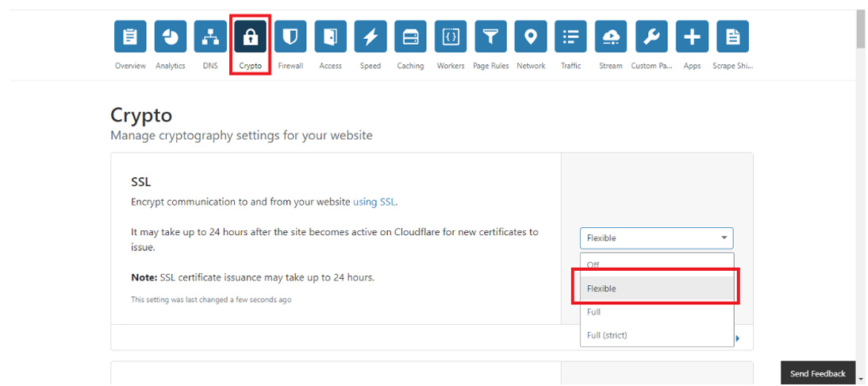
Task: Open the Apps plus icon
Action: click(692, 37)
